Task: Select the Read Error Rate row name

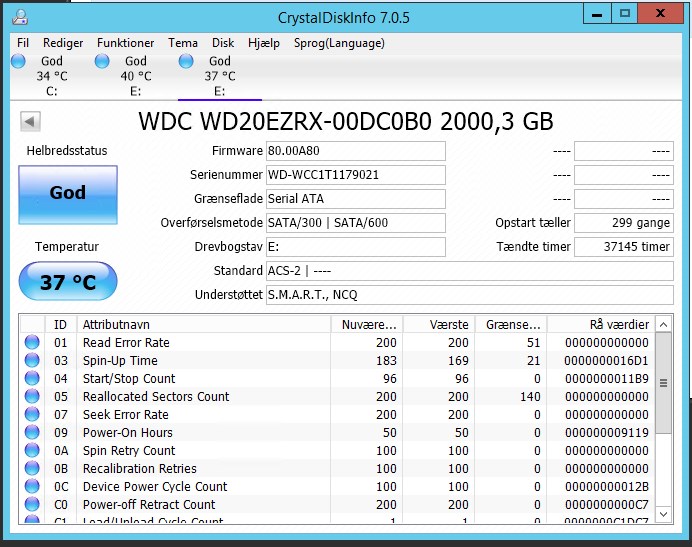Action: point(126,342)
